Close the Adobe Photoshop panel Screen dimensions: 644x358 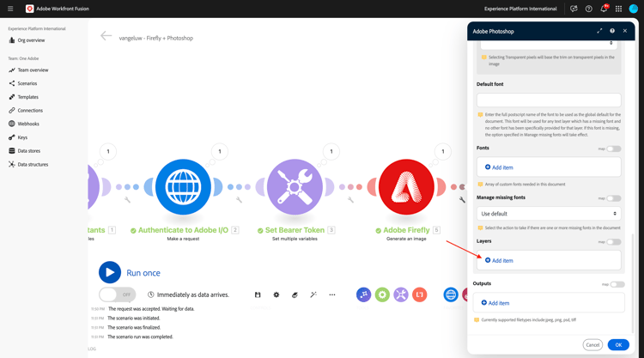pyautogui.click(x=625, y=31)
